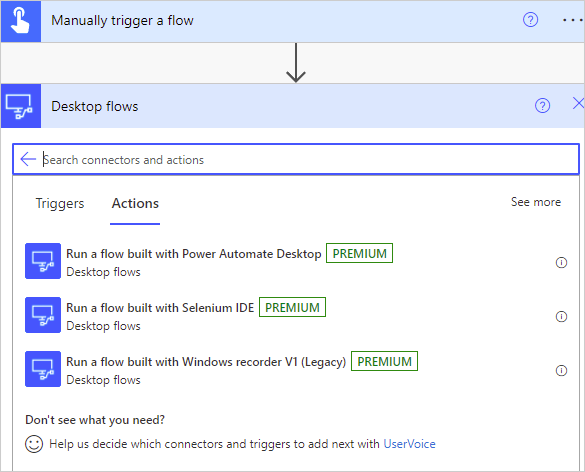Click the Power Automate Desktop action icon
The image size is (585, 472).
pos(43,261)
